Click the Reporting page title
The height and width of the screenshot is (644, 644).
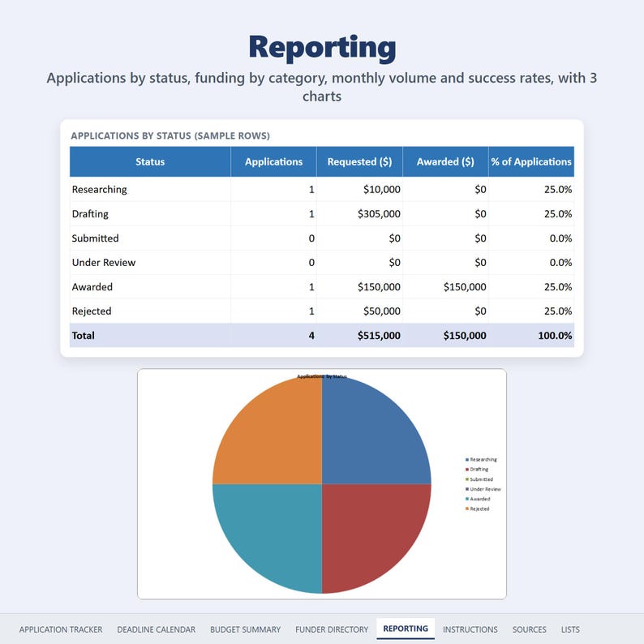322,48
